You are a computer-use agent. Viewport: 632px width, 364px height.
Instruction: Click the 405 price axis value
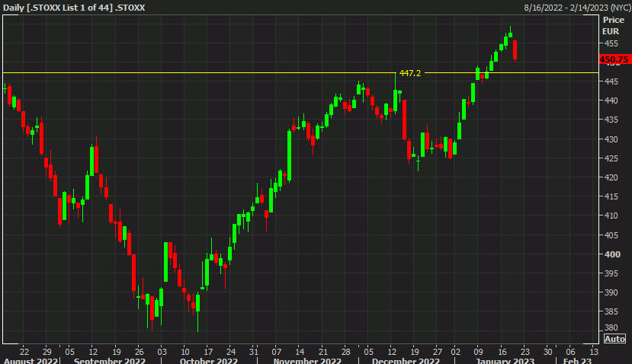(x=611, y=235)
